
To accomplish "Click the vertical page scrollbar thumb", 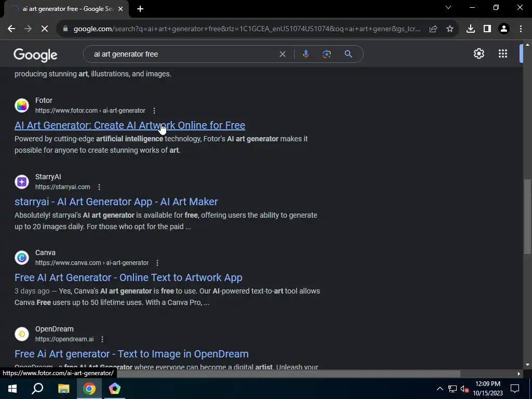I will tap(527, 217).
